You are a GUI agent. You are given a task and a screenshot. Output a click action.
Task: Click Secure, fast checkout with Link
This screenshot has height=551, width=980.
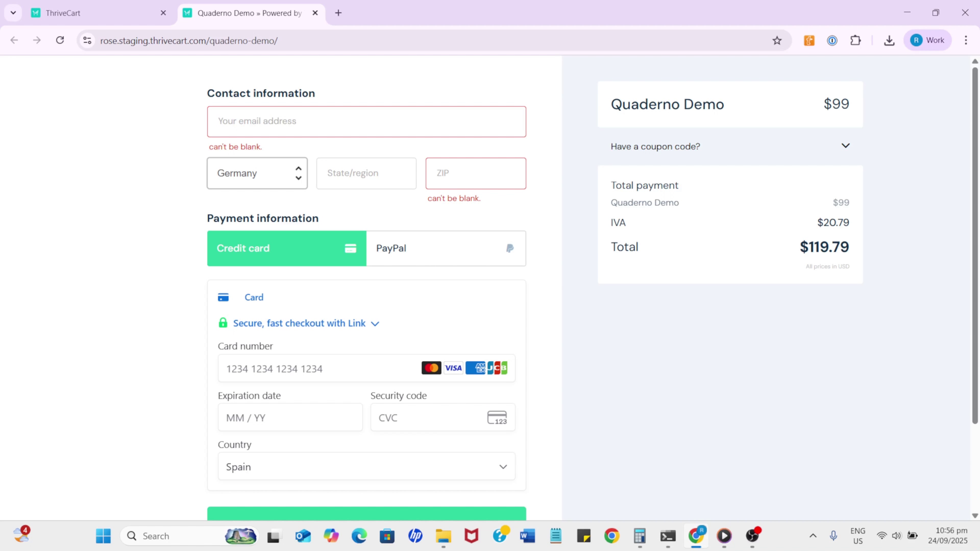coord(299,323)
